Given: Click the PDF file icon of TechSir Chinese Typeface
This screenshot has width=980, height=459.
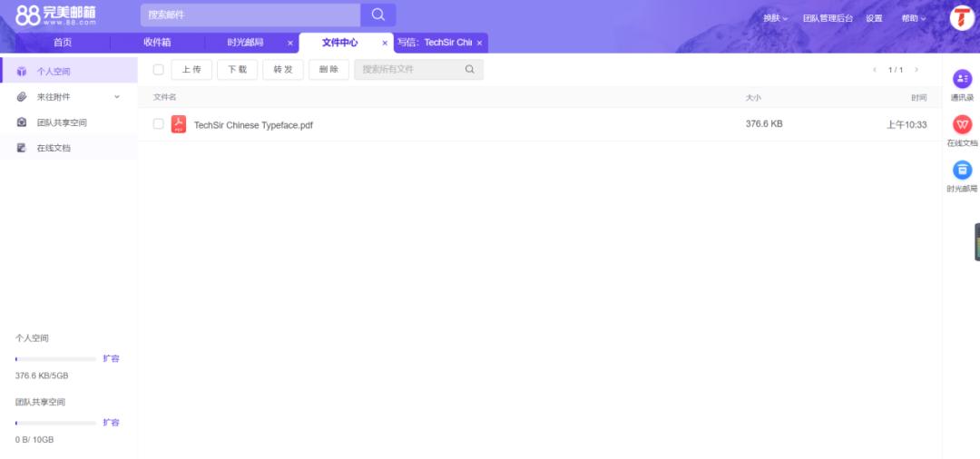Looking at the screenshot, I should 179,124.
